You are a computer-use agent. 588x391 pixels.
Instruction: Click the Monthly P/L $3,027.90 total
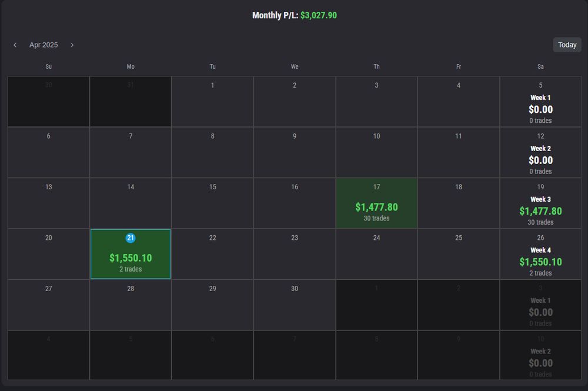tap(295, 15)
